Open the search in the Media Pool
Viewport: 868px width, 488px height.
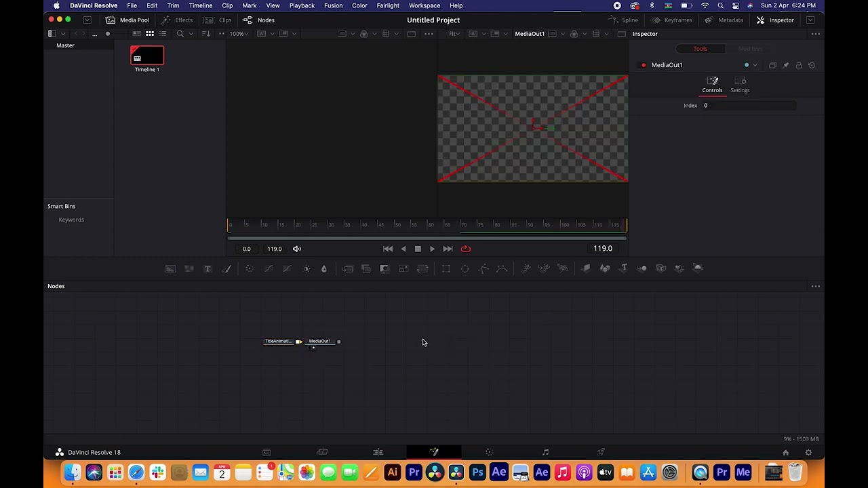point(180,34)
